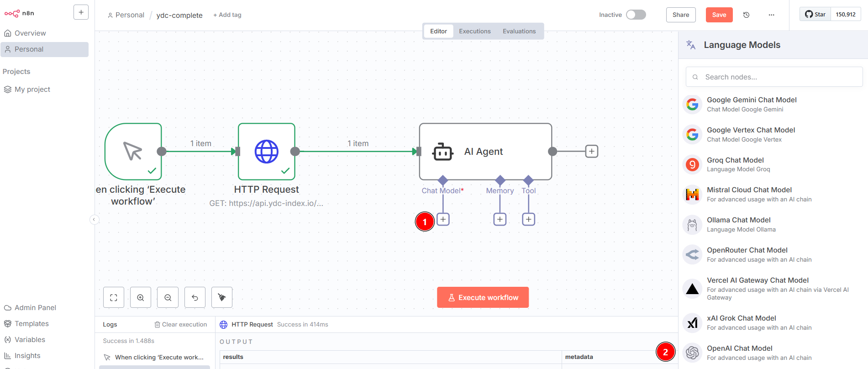Screen dimensions: 868x369
Task: Add a Tool sub-node
Action: click(529, 219)
